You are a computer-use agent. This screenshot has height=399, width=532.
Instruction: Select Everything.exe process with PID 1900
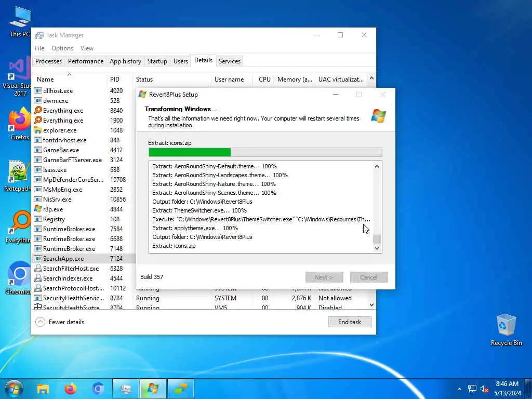(84, 121)
